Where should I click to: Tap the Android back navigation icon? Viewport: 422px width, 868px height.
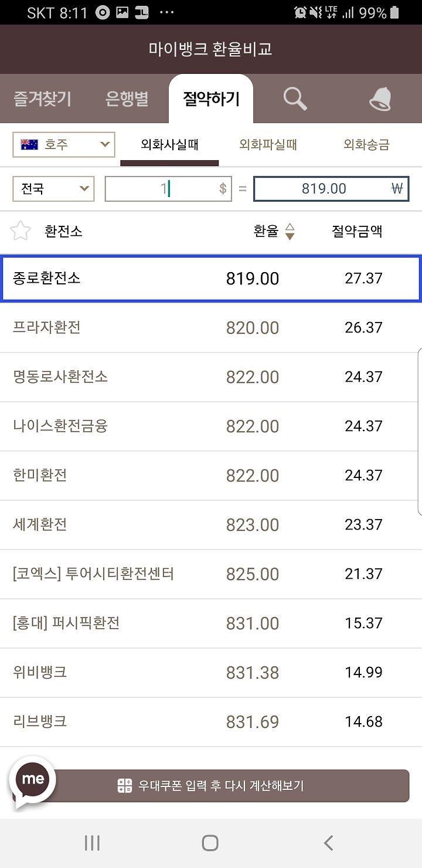328,843
